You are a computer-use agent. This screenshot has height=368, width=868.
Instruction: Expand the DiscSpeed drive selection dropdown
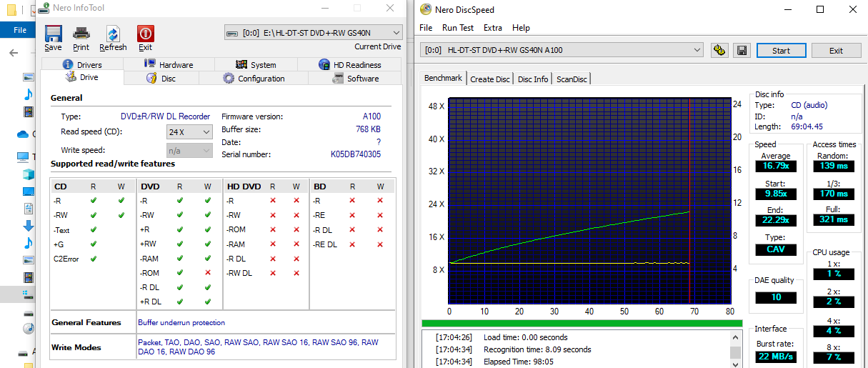(697, 50)
